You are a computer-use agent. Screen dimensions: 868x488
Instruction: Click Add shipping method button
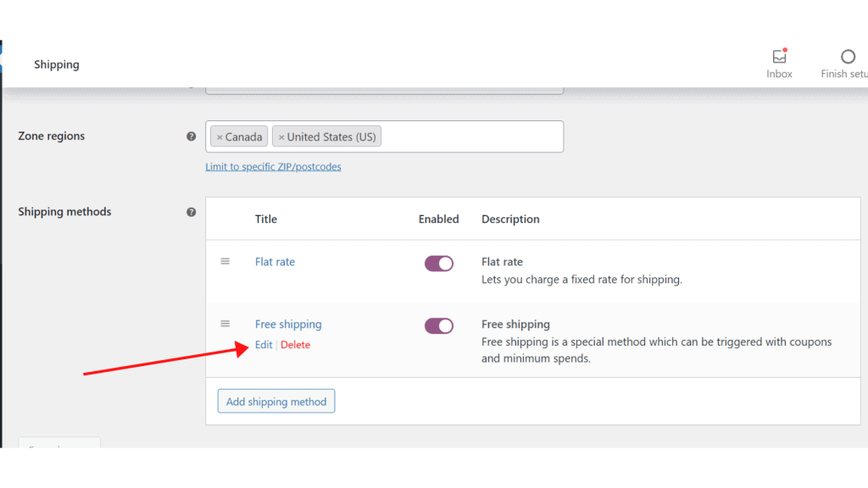[x=276, y=402]
